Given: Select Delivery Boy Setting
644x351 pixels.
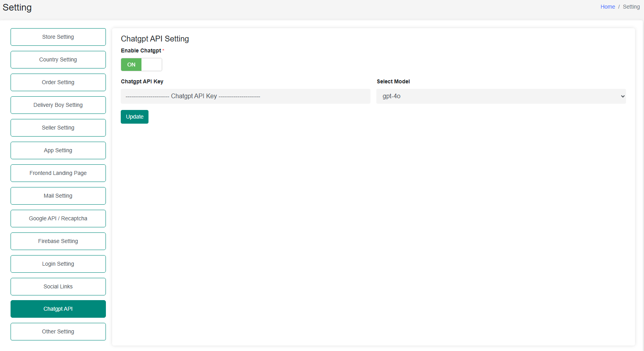Looking at the screenshot, I should 58,105.
